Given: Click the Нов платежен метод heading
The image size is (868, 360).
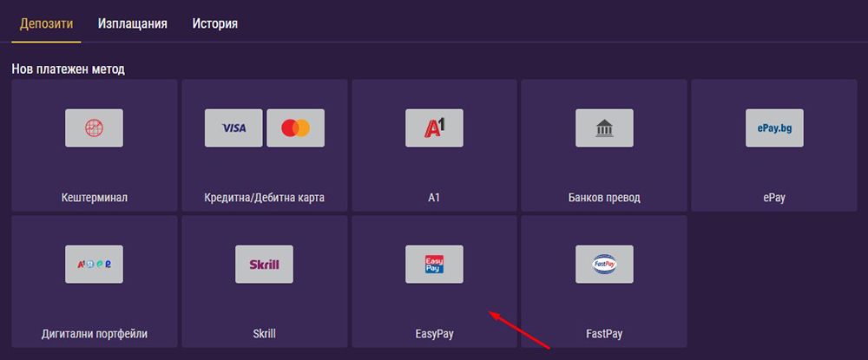Looking at the screenshot, I should [69, 68].
